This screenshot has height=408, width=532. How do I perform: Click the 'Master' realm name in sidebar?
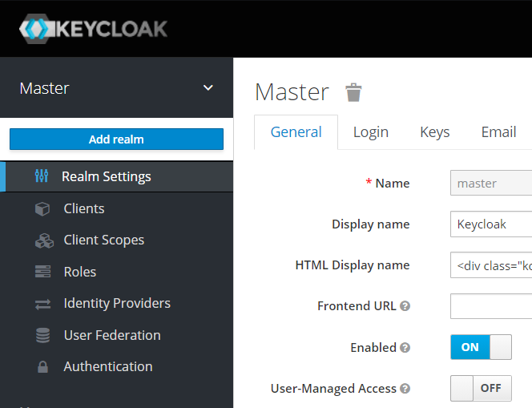coord(44,88)
